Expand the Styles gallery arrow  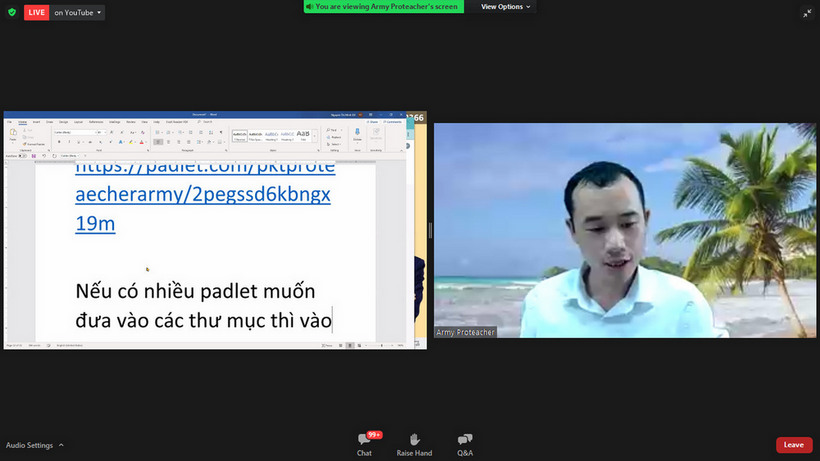coord(314,136)
